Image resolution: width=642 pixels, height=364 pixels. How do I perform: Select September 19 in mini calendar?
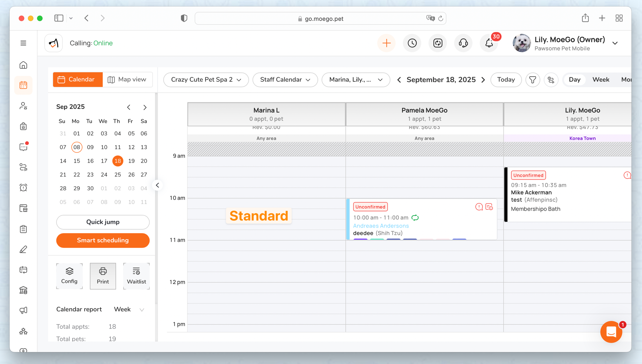pos(131,161)
